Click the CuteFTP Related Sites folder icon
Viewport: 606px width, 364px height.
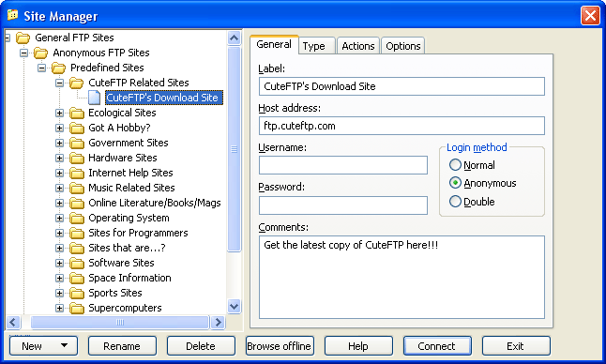tap(77, 83)
